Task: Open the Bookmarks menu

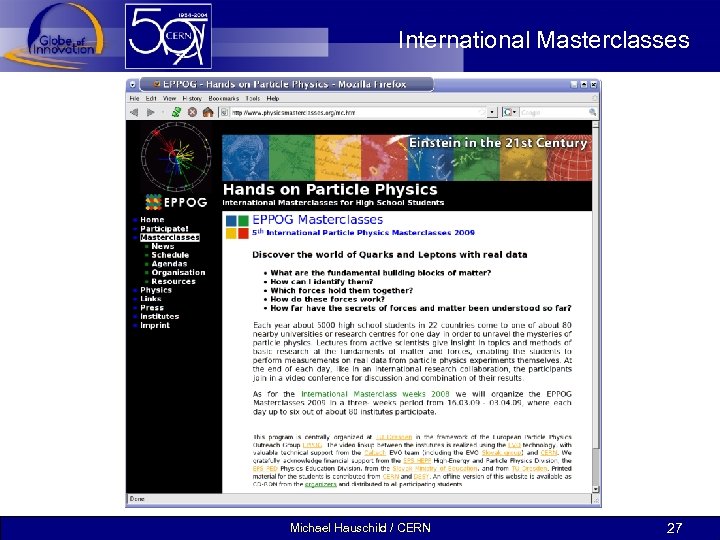Action: point(224,98)
